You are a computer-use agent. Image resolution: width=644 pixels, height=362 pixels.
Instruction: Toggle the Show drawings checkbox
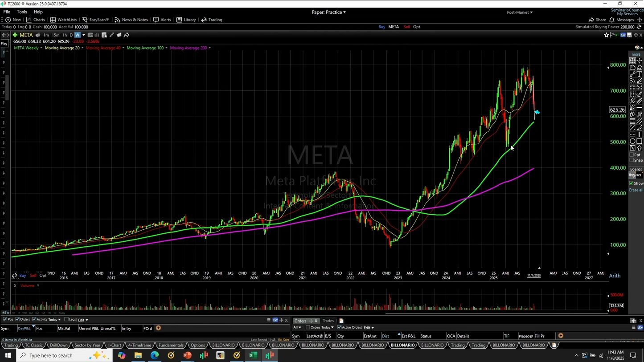(632, 183)
